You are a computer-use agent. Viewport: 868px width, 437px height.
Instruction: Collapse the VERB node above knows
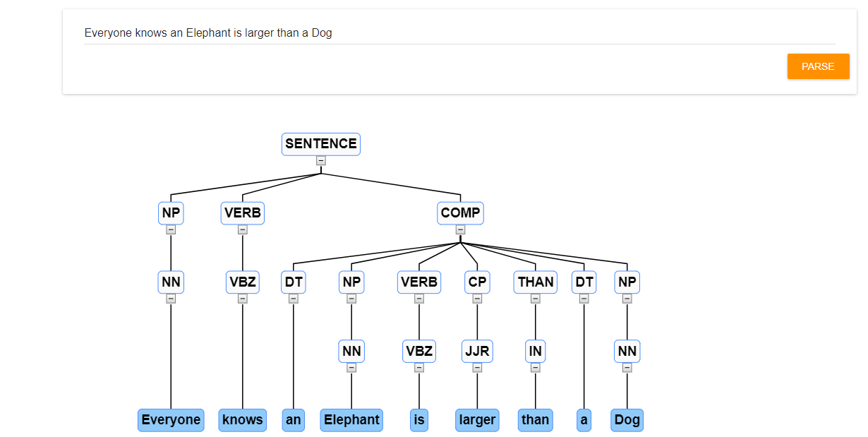242,229
